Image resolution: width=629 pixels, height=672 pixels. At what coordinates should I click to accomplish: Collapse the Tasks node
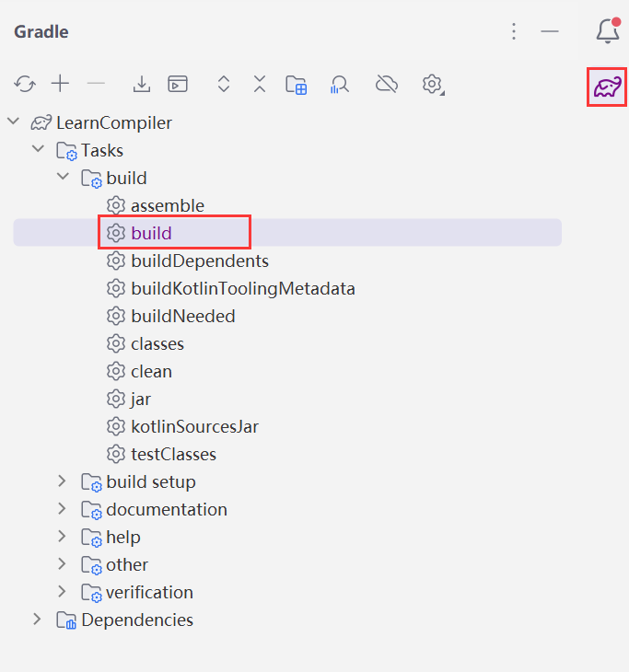pos(38,149)
